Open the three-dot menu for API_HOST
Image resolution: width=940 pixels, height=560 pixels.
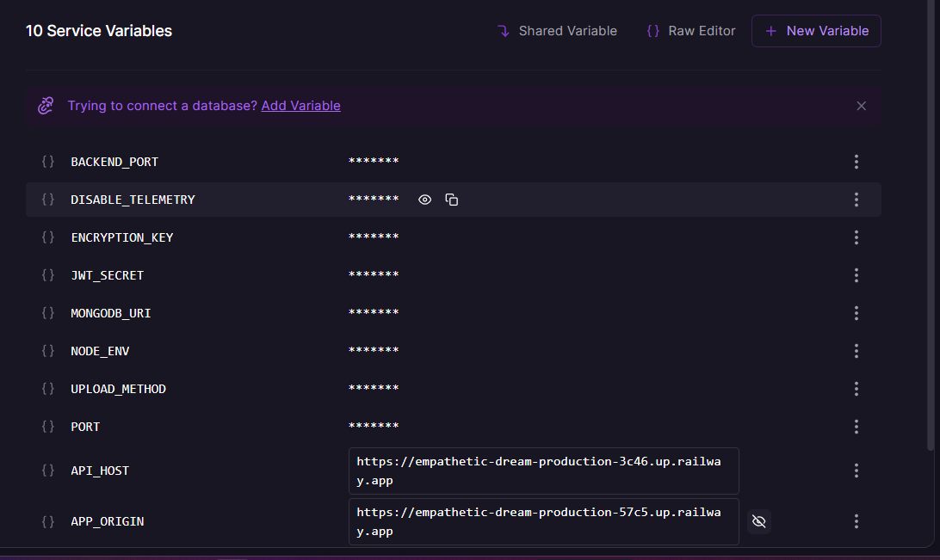[857, 471]
